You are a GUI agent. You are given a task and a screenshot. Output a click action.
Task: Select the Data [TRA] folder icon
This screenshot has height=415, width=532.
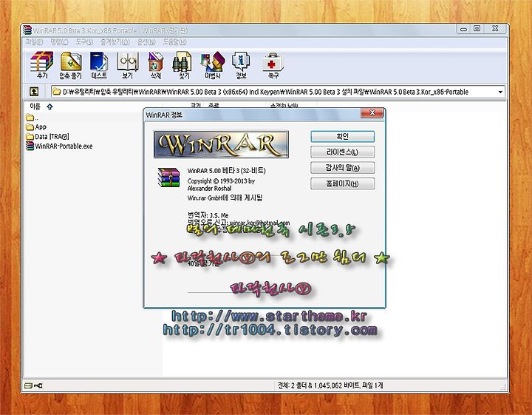pyautogui.click(x=30, y=137)
